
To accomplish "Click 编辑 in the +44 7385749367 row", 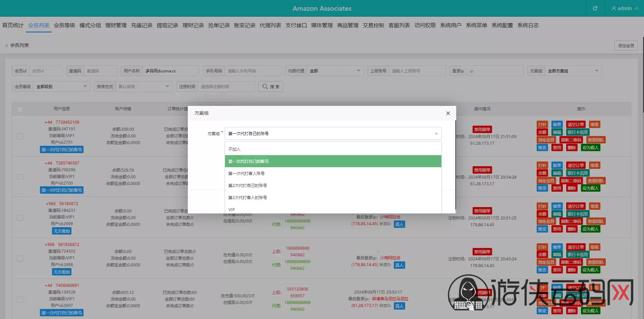I will pyautogui.click(x=557, y=173).
